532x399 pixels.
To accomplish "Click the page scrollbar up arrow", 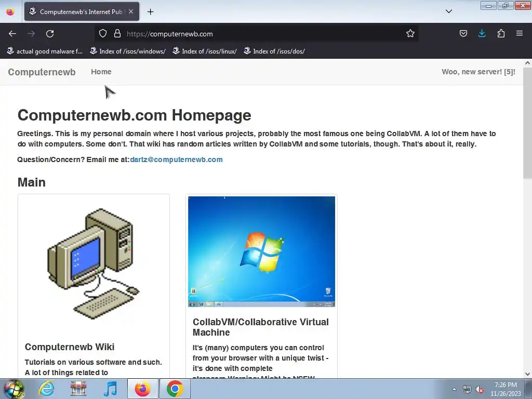I will point(527,63).
